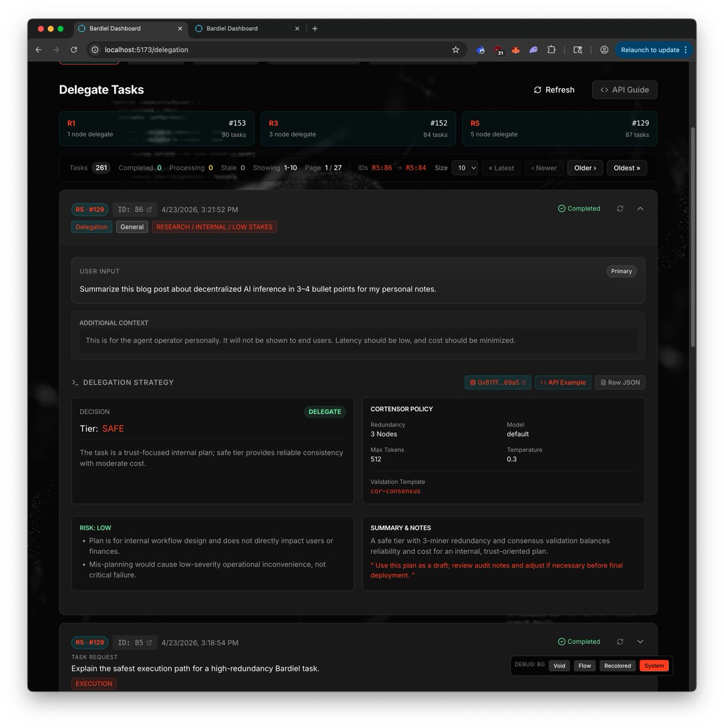The image size is (724, 728).
Task: Click the Refresh button
Action: 554,90
